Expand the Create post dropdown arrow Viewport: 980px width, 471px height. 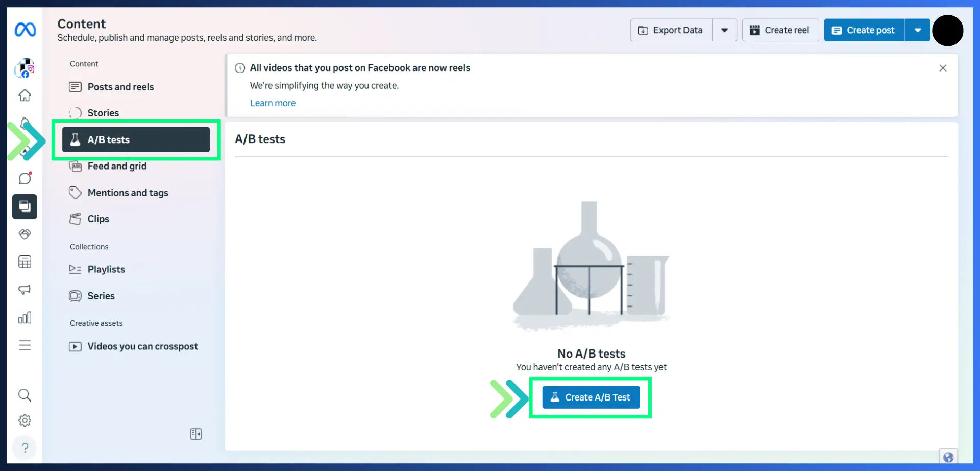pyautogui.click(x=917, y=30)
